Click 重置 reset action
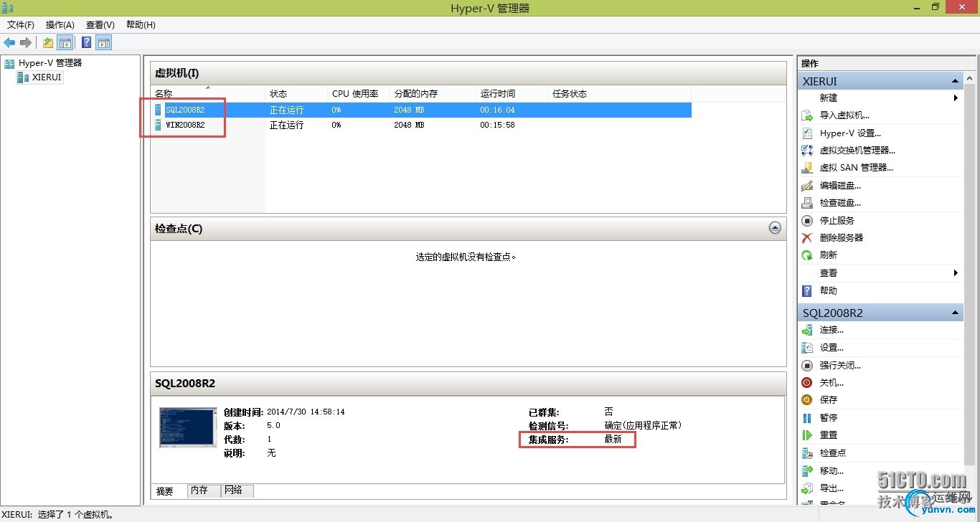This screenshot has height=522, width=980. click(x=828, y=435)
